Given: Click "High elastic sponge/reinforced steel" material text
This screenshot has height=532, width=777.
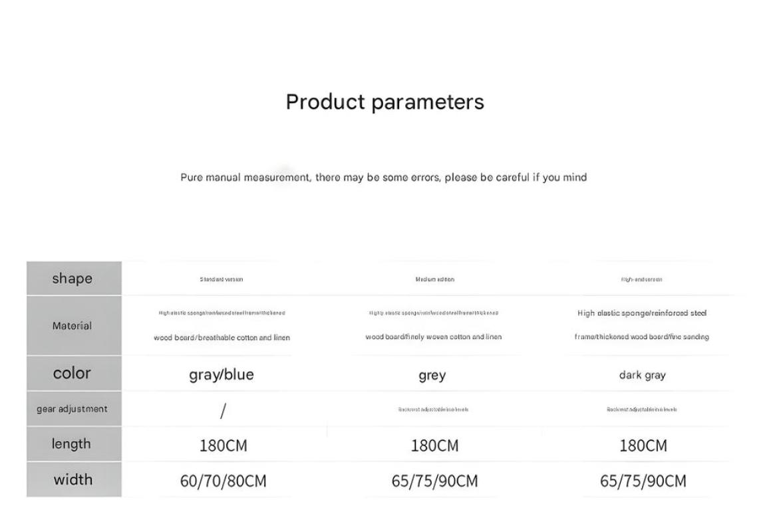Looking at the screenshot, I should (x=642, y=313).
